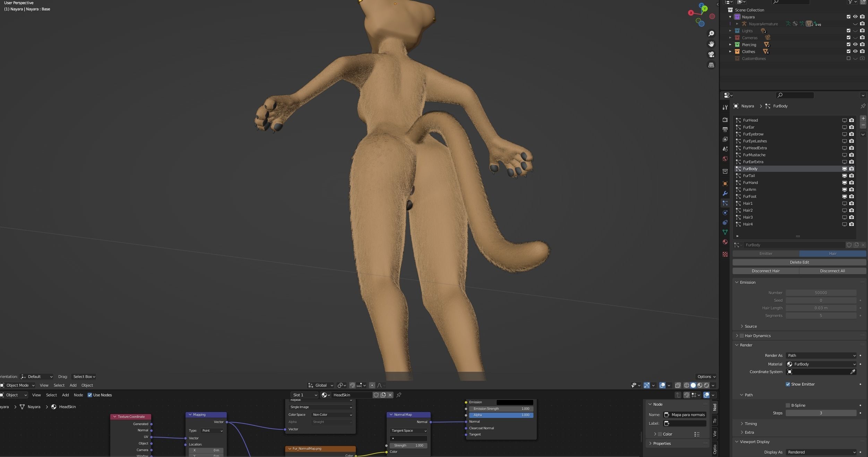Screen dimensions: 868x457
Task: Open the Scene properties tab
Action: click(x=725, y=149)
